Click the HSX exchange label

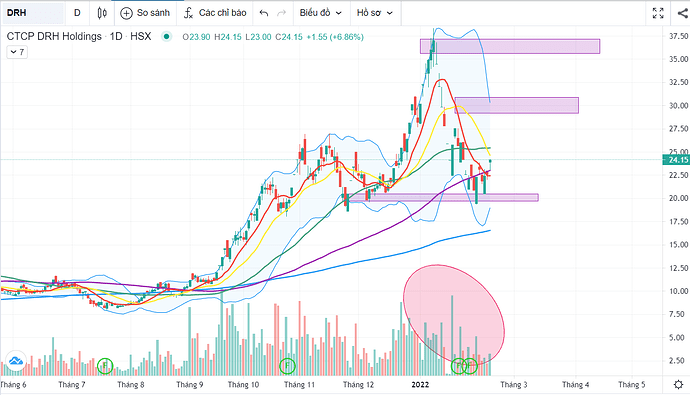(x=140, y=37)
